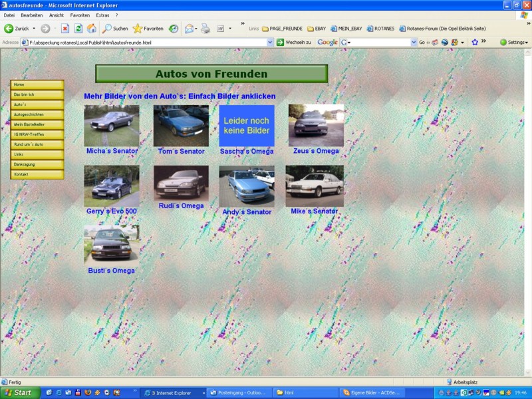Click the Mail envelope toolbar icon

pos(189,29)
